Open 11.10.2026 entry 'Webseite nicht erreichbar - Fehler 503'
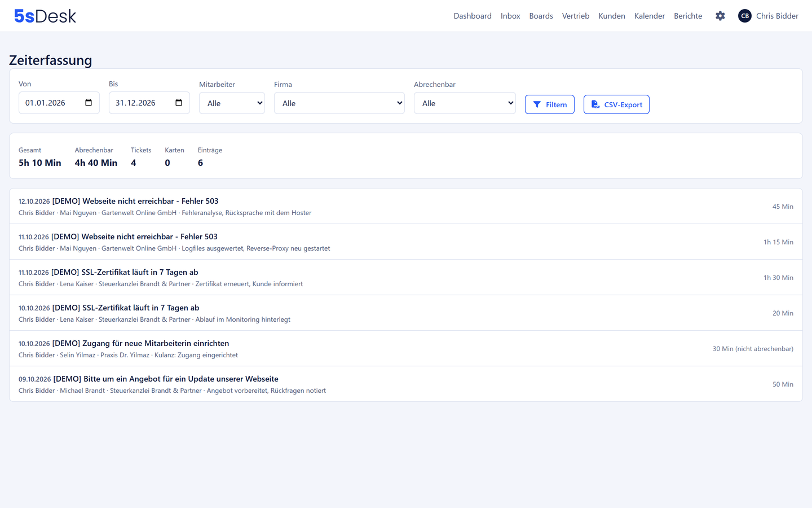The image size is (812, 508). (406, 242)
